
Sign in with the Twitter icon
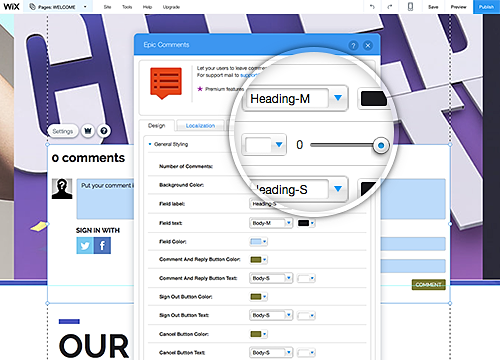coord(85,246)
